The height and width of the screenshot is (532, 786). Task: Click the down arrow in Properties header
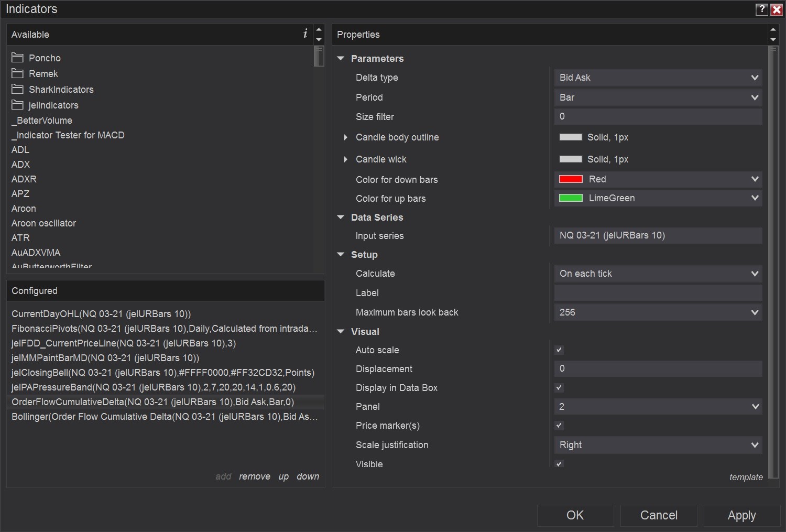click(x=773, y=40)
